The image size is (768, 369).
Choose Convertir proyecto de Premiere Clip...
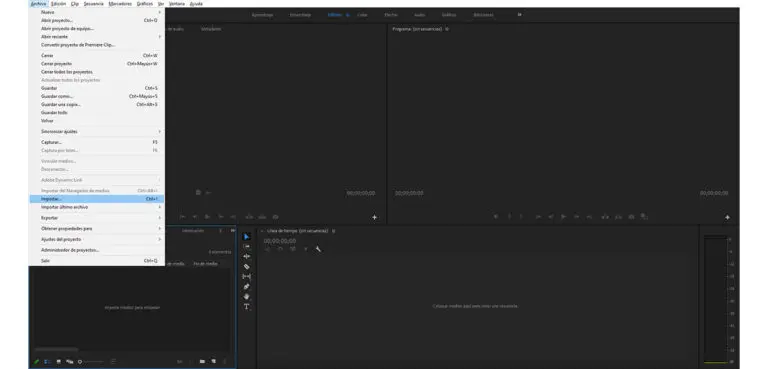tap(97, 45)
